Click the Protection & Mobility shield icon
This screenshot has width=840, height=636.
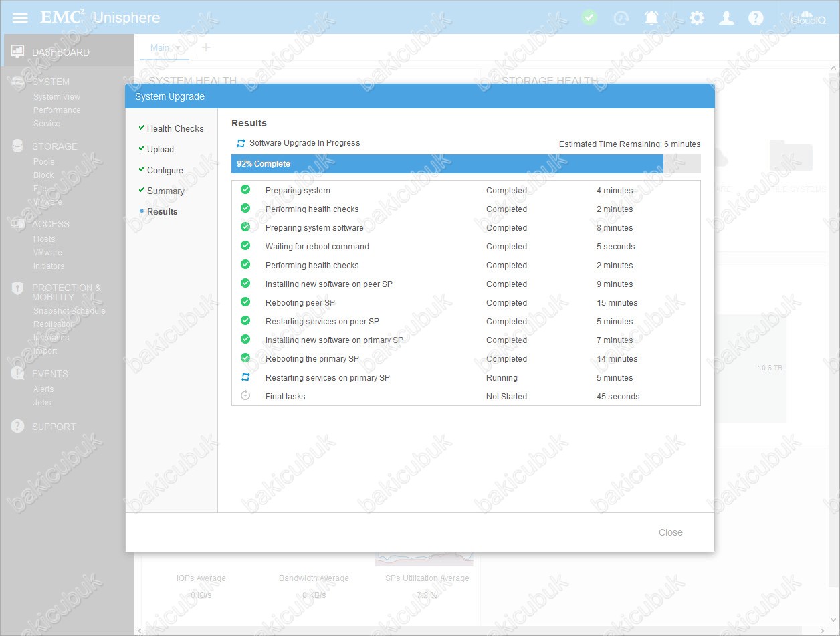point(17,288)
